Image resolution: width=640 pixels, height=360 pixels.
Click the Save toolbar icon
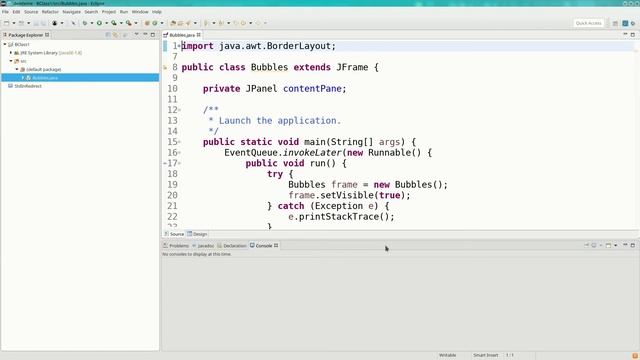(36, 23)
